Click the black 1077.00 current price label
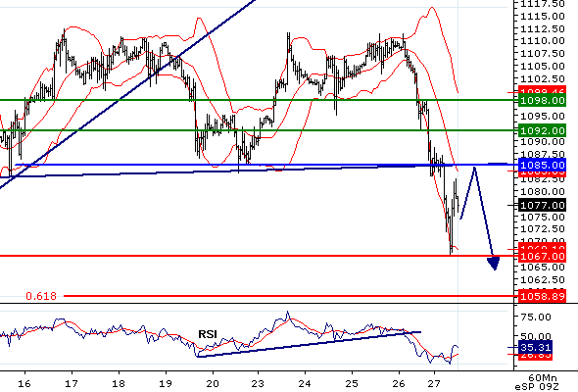578x392 pixels. tap(542, 205)
